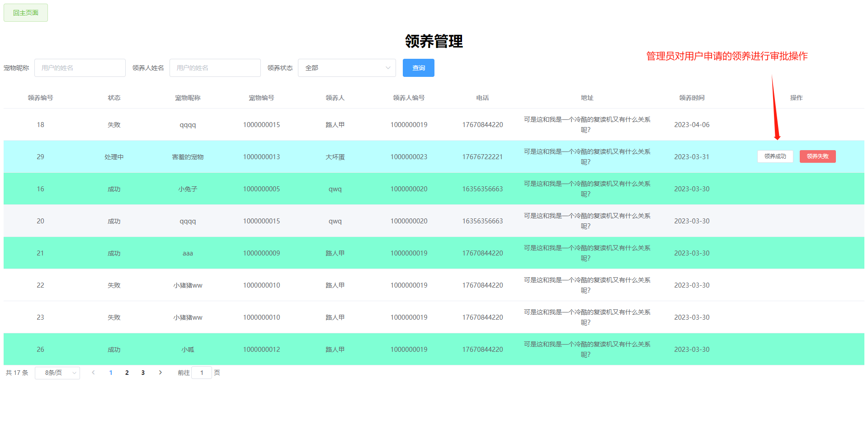Click pet number 1000000013
This screenshot has height=421, width=868.
pyautogui.click(x=261, y=157)
